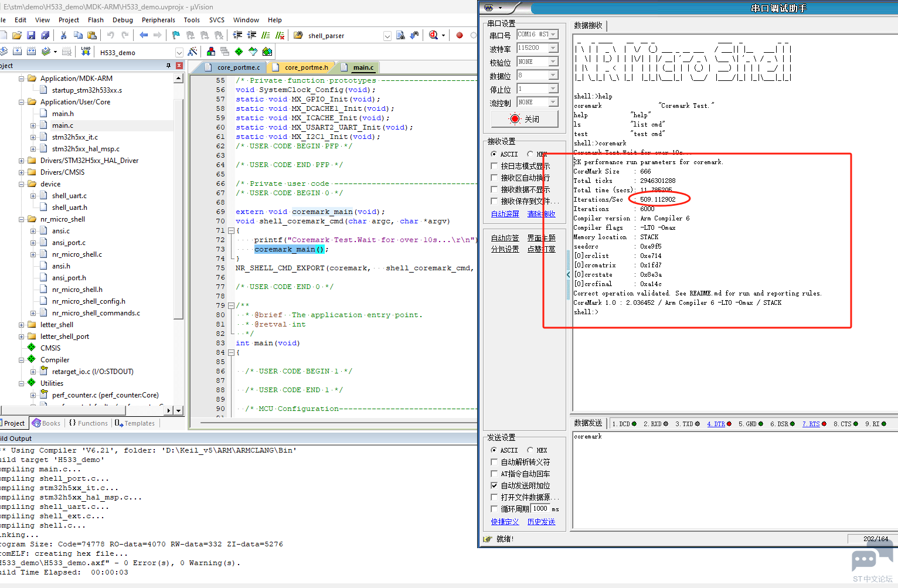Click the 自动滚屏 link
This screenshot has height=588, width=898.
505,214
